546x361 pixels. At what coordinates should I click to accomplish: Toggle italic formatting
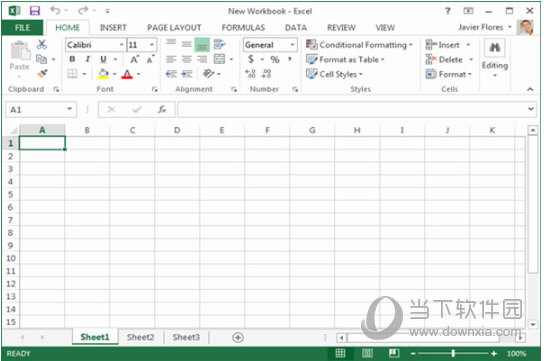point(88,59)
